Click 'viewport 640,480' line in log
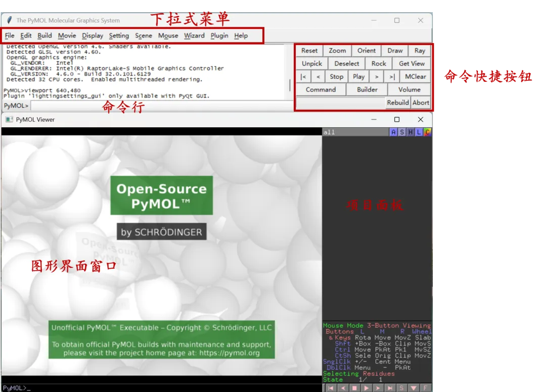Viewport: 546px width, 392px height. [42, 90]
